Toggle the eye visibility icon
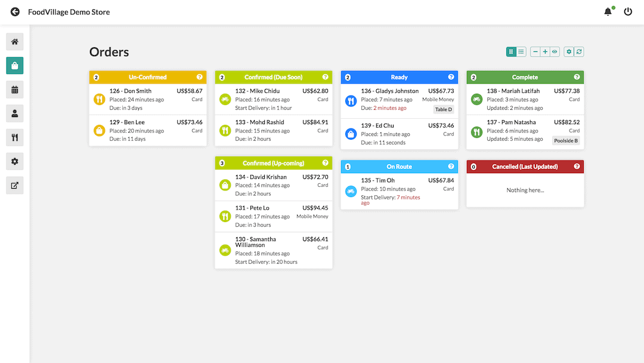The width and height of the screenshot is (644, 363). [x=554, y=52]
